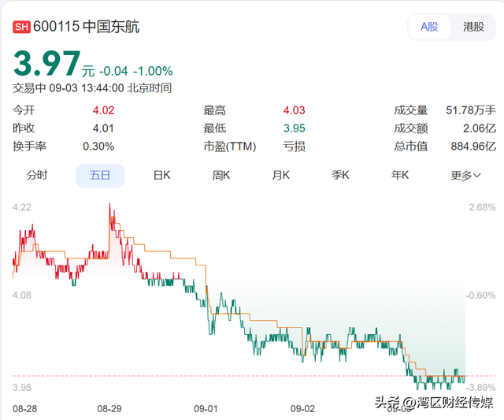Expand the 更多 dropdown
Screen dimensions: 504x420
(465, 176)
